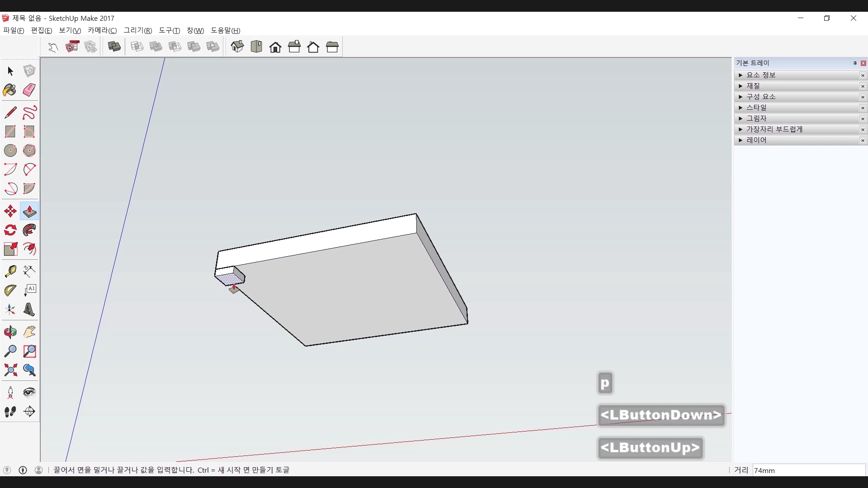Image resolution: width=868 pixels, height=488 pixels.
Task: Close the Shadows panel section
Action: (x=863, y=119)
